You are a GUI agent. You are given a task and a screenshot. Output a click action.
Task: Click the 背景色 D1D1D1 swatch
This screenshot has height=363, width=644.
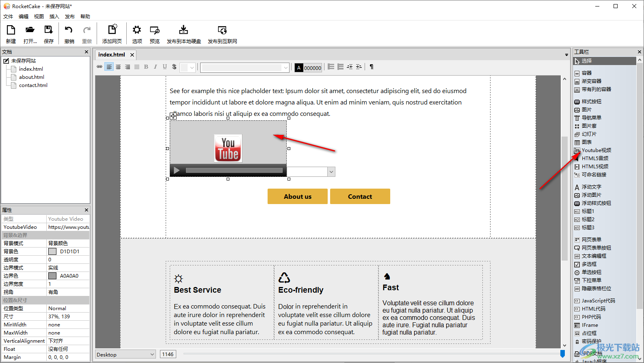click(x=52, y=251)
